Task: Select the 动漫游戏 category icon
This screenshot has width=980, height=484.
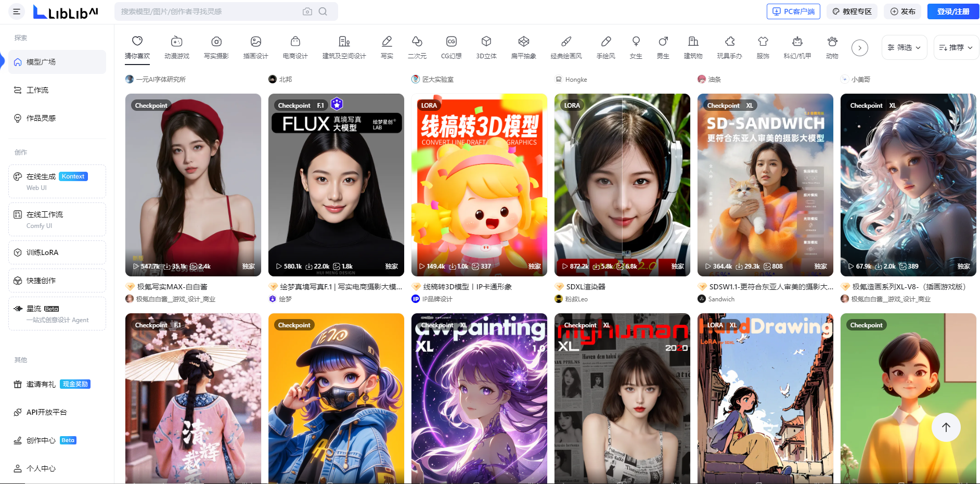Action: [x=177, y=42]
